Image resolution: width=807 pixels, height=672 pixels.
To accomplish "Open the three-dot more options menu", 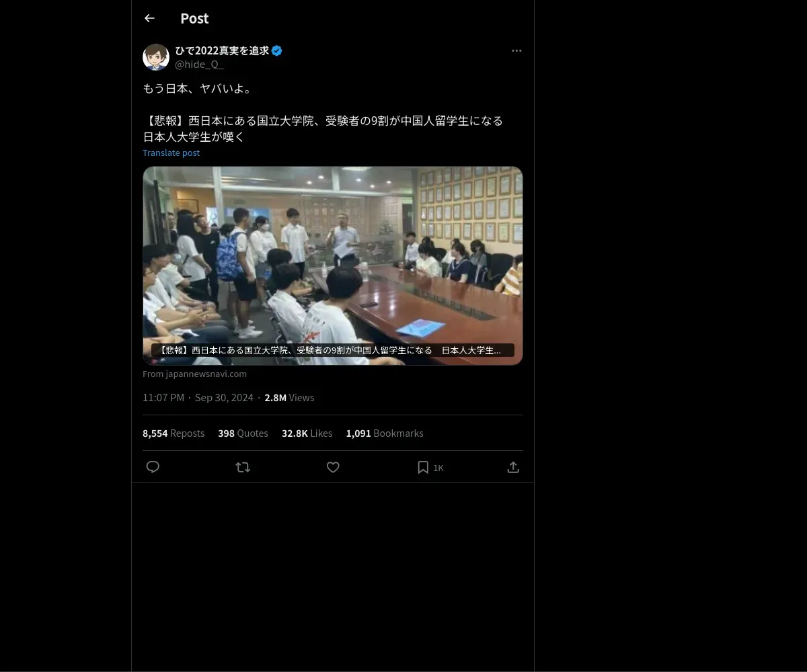I will (x=516, y=50).
